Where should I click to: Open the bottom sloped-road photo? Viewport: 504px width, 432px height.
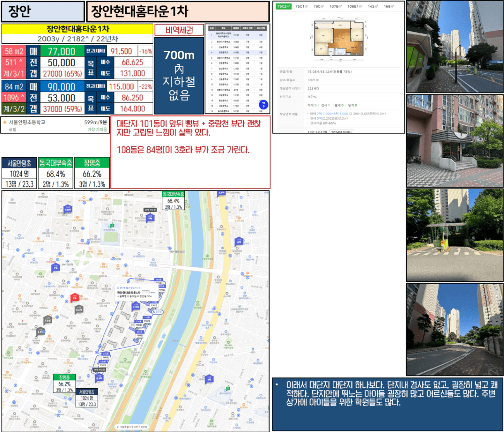click(x=454, y=329)
